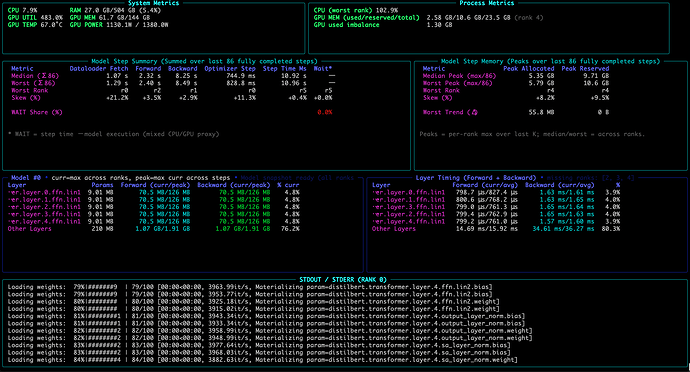Click Other Layers 210 MB params value
The image size is (690, 372).
(103, 229)
